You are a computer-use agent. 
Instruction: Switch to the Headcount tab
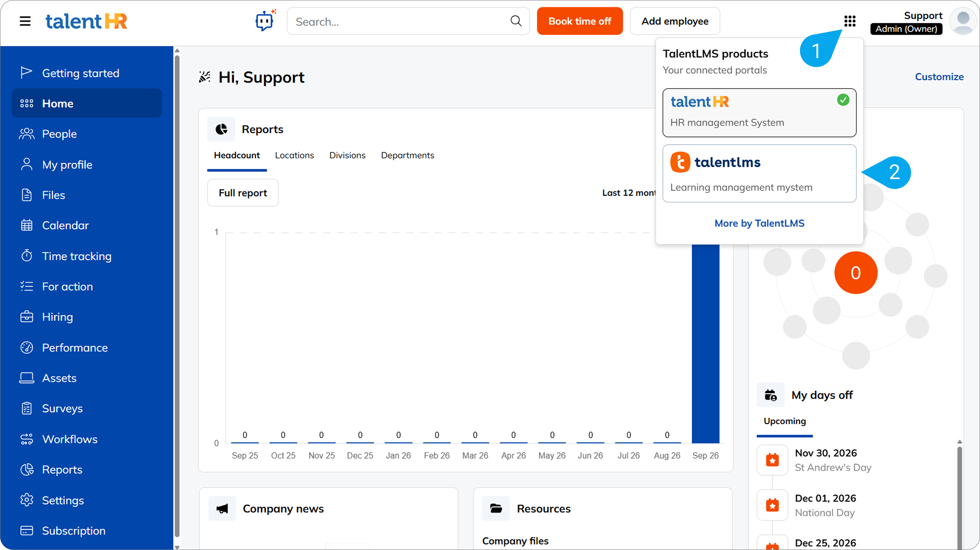pos(237,156)
